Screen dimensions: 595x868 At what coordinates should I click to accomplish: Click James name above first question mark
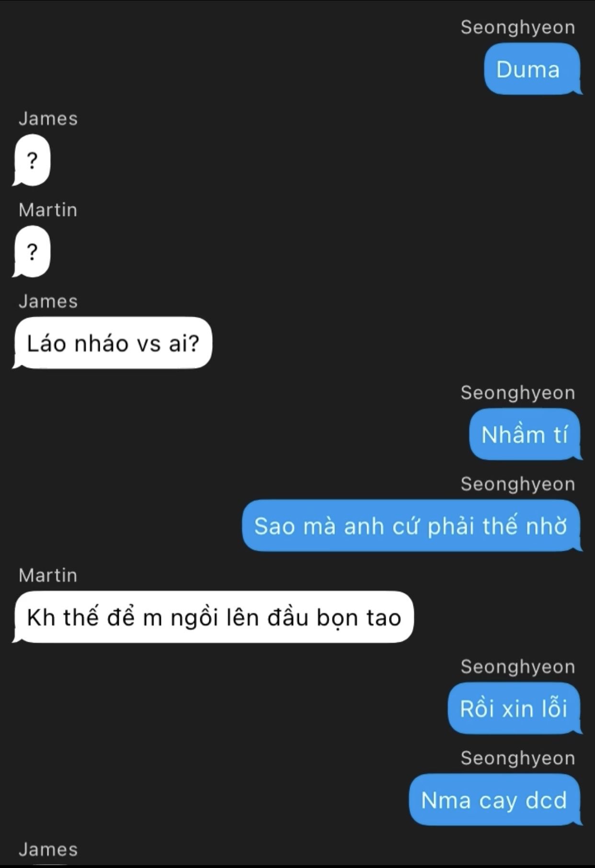click(x=48, y=118)
